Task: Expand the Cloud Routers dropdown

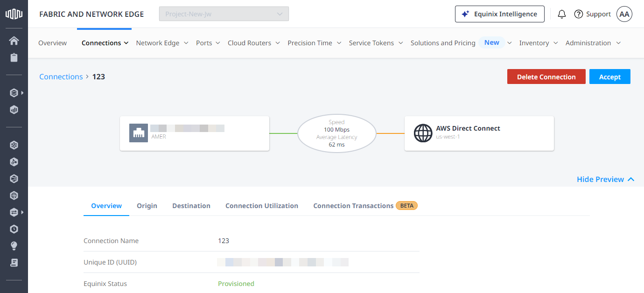Action: point(278,43)
